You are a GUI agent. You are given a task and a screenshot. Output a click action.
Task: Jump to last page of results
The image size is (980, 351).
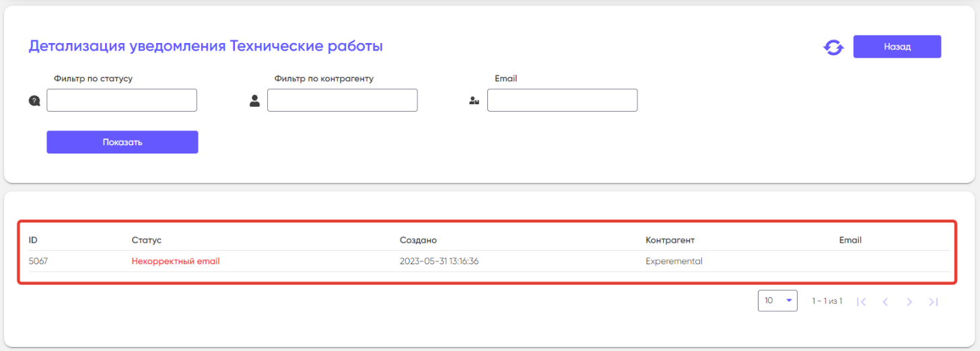(x=933, y=302)
